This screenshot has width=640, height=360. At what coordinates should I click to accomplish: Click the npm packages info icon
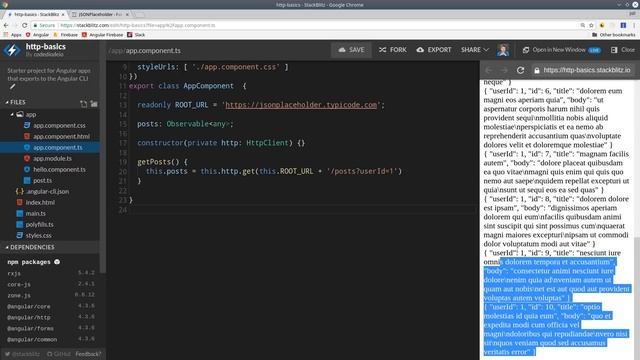coord(57,262)
